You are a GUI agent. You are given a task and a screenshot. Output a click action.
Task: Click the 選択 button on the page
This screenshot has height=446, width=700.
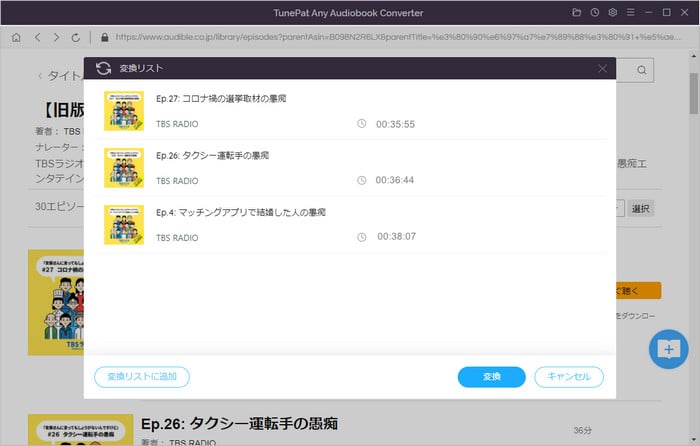point(640,208)
